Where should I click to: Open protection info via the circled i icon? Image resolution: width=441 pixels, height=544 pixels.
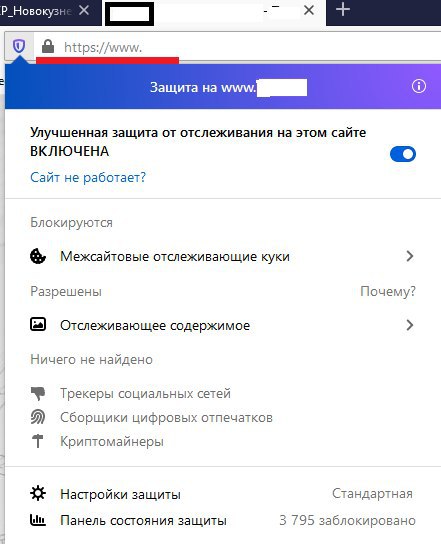point(419,86)
